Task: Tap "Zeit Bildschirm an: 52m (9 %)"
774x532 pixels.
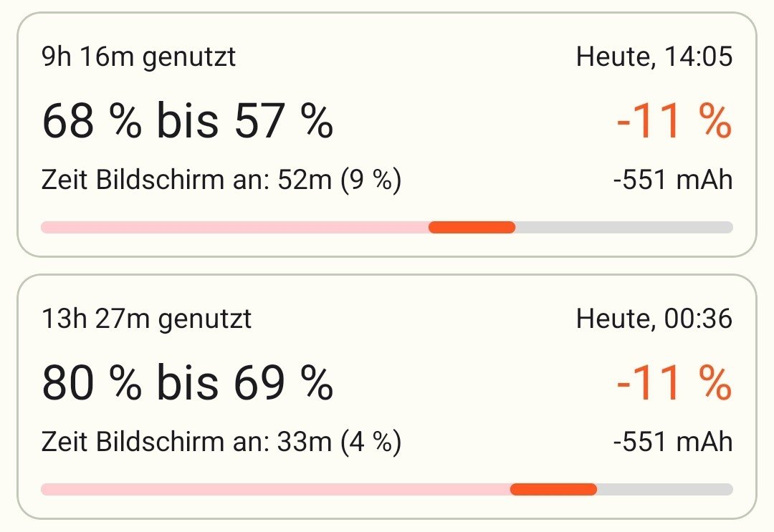Action: coord(221,180)
